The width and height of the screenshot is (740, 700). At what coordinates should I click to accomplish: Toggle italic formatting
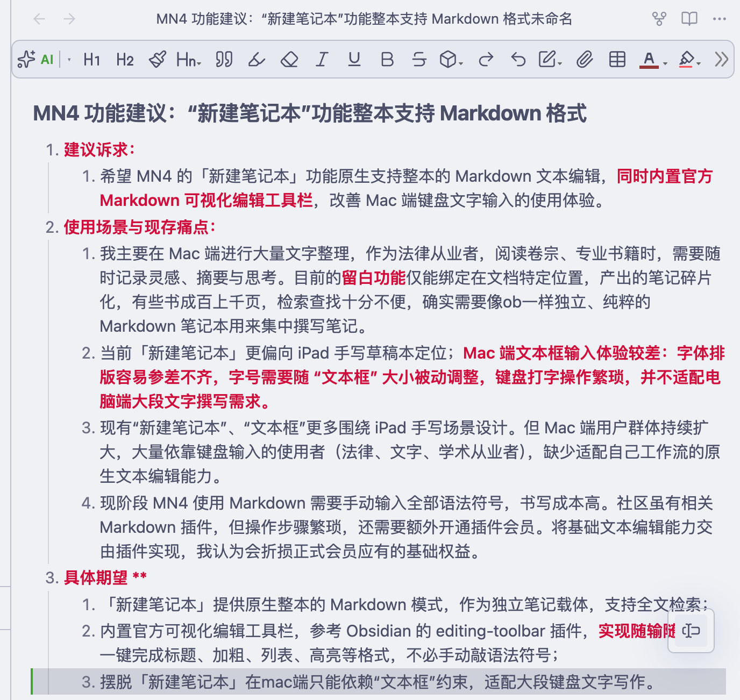coord(322,59)
